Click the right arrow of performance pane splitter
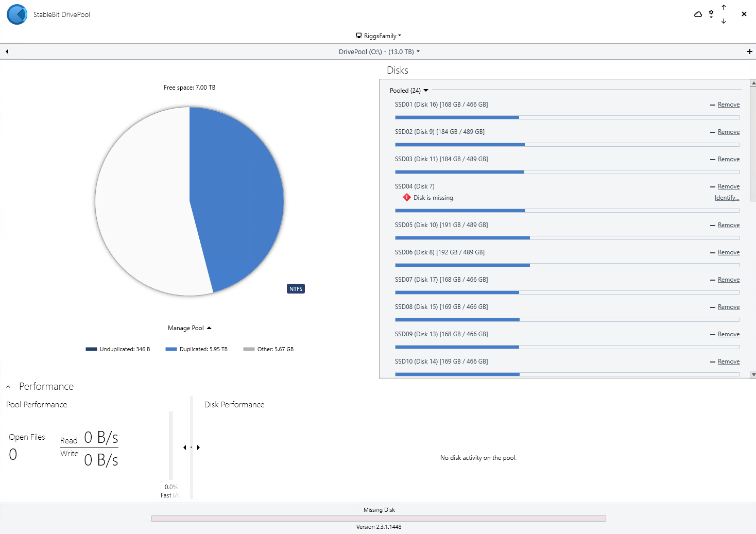Viewport: 756px width, 534px height. (x=198, y=447)
